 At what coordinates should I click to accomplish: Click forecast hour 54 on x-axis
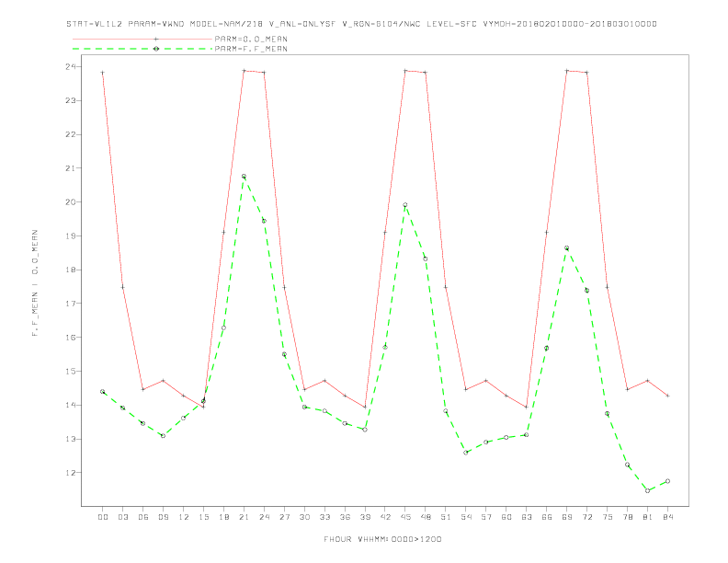pyautogui.click(x=466, y=517)
